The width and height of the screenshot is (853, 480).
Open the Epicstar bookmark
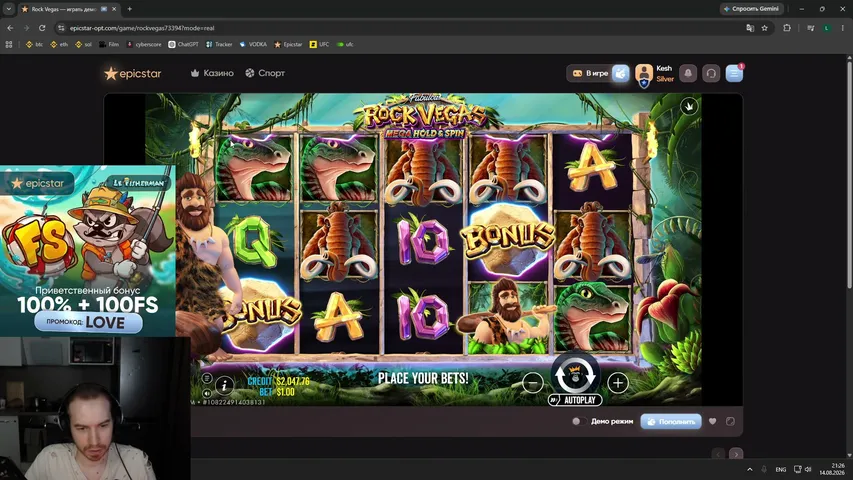pyautogui.click(x=288, y=45)
